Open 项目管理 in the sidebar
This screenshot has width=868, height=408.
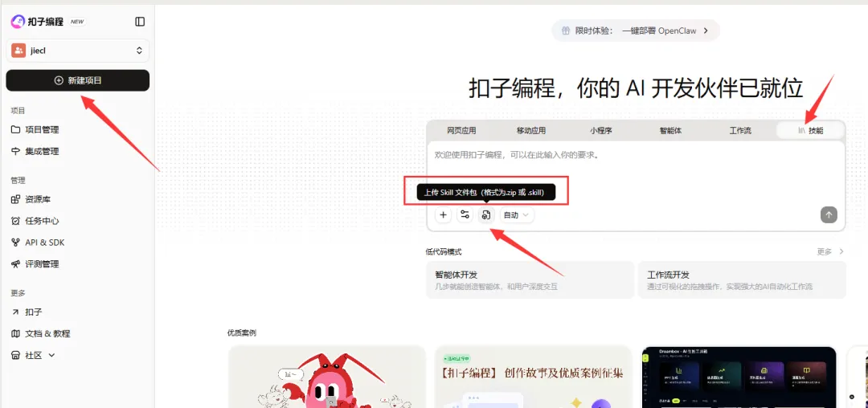[42, 129]
